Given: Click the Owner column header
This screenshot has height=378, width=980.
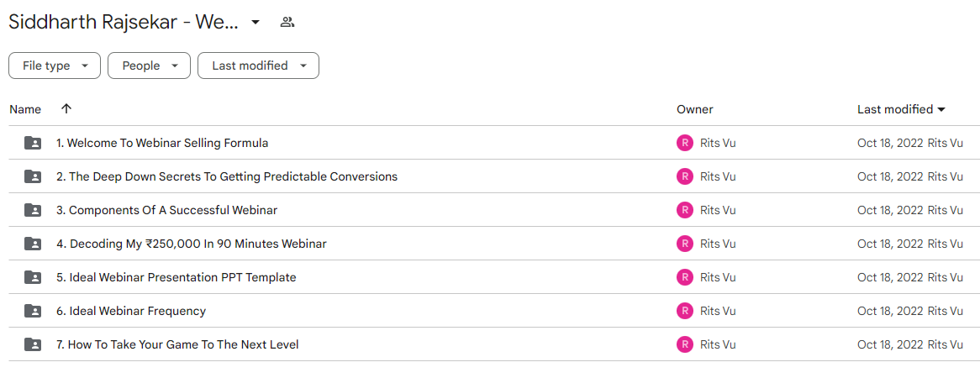Looking at the screenshot, I should click(694, 109).
